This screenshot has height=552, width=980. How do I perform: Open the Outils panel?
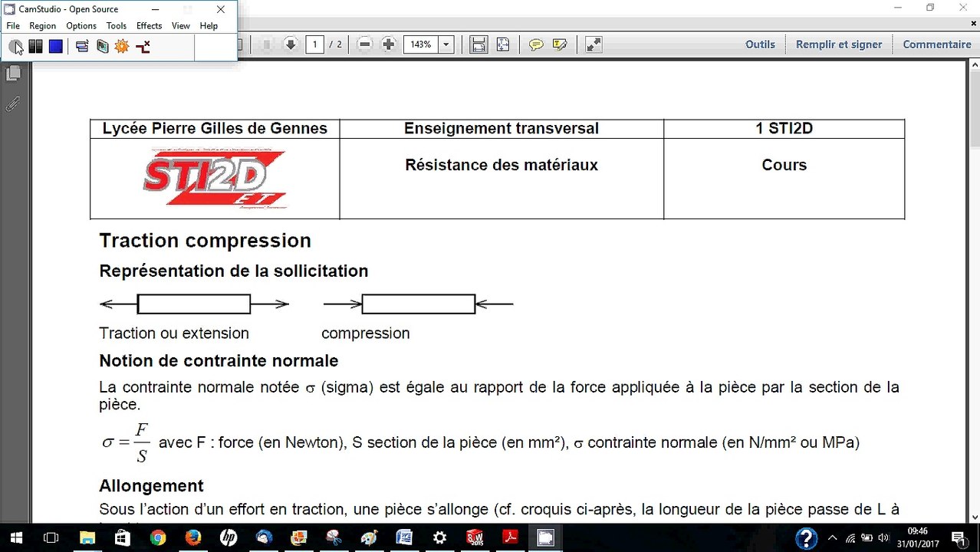(760, 44)
